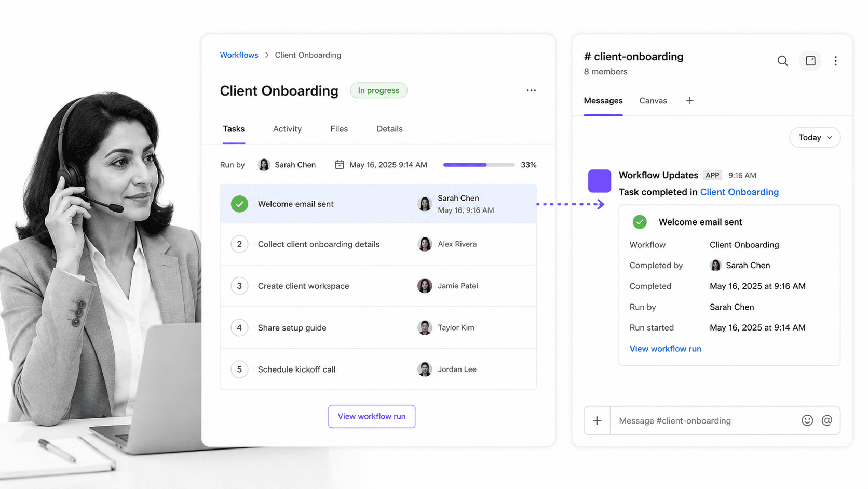Open Client Onboarding three-dot menu
Screen dimensions: 868x489
click(531, 90)
